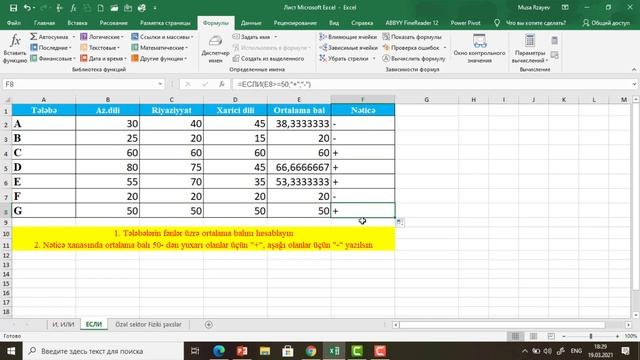The image size is (640, 360).
Task: Select the 'И, ИЛИ' sheet tab
Action: [x=63, y=324]
